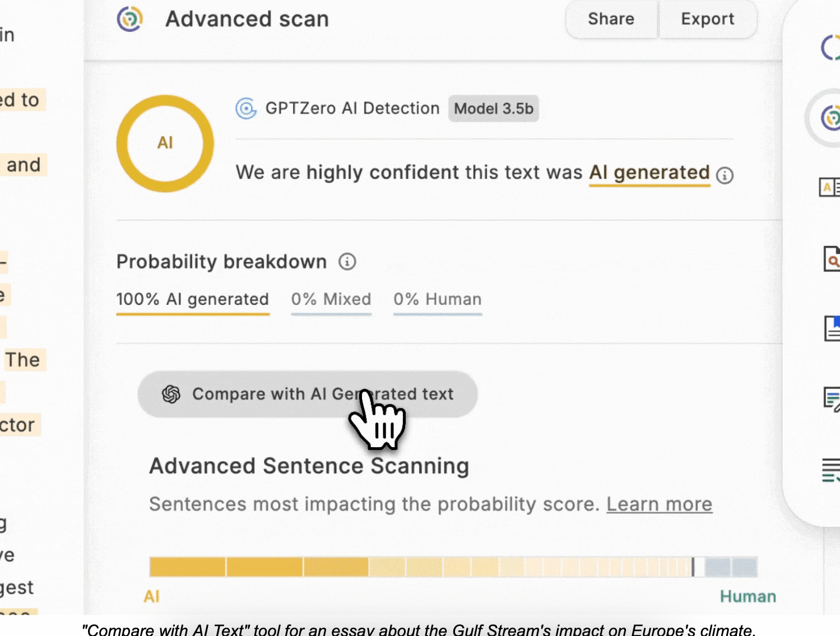Click the GPTZero logo beside Advanced scan
The image size is (840, 636).
(x=130, y=19)
